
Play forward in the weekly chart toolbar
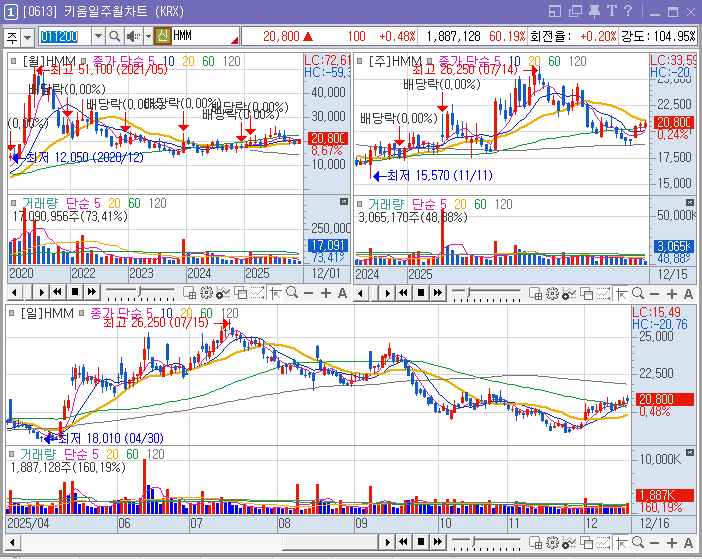pyautogui.click(x=387, y=293)
